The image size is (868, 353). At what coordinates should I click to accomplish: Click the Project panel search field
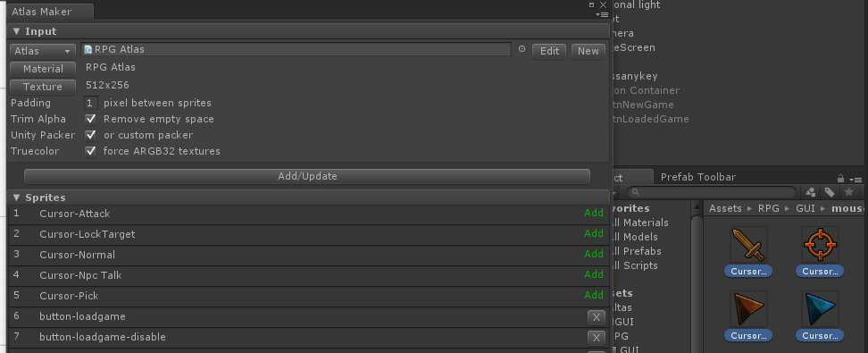pyautogui.click(x=712, y=192)
